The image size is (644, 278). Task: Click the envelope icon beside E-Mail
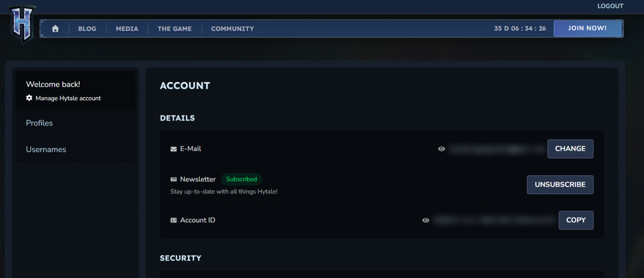pyautogui.click(x=173, y=149)
